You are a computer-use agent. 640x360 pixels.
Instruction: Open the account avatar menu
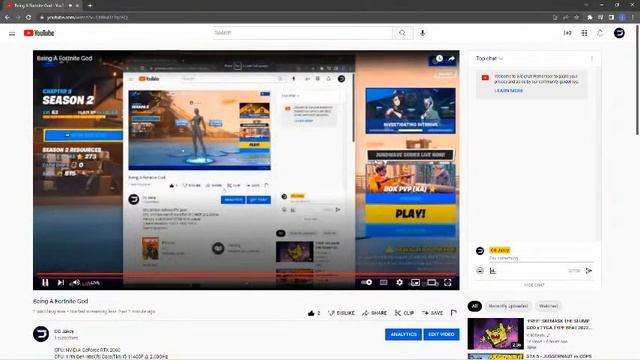[619, 33]
